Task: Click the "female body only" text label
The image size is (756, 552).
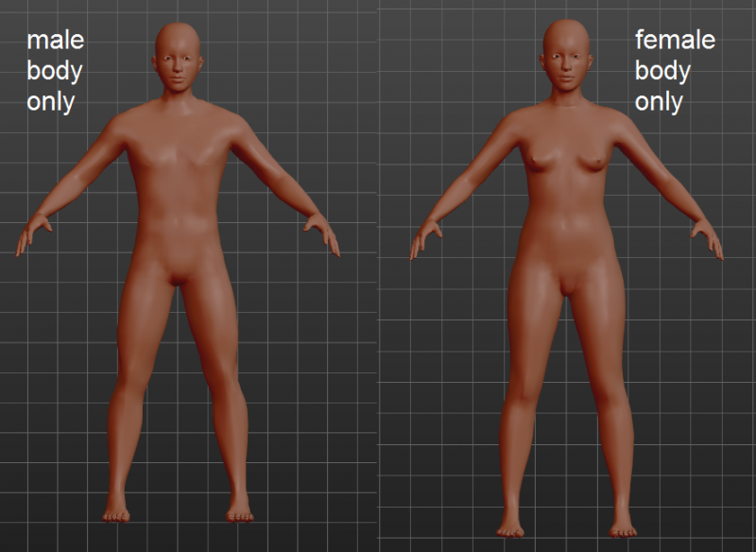Action: 674,71
